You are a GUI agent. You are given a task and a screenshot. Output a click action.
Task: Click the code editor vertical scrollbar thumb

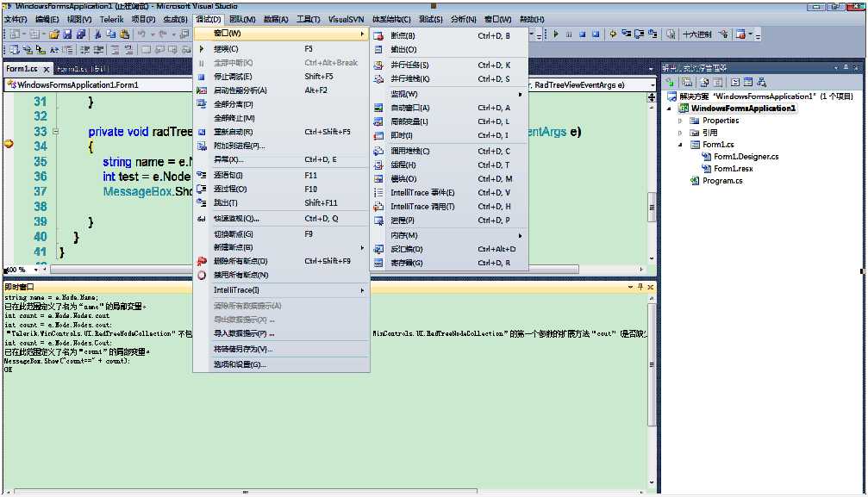point(652,207)
